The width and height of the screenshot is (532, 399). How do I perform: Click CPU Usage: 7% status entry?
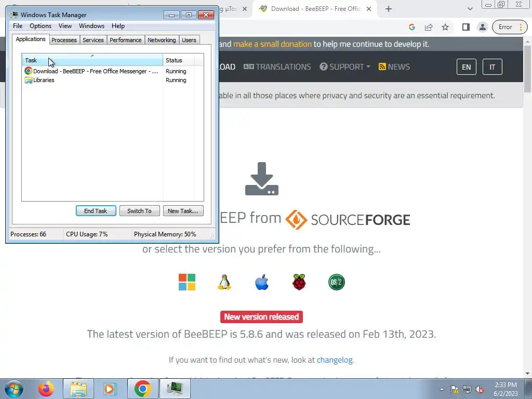click(x=87, y=234)
